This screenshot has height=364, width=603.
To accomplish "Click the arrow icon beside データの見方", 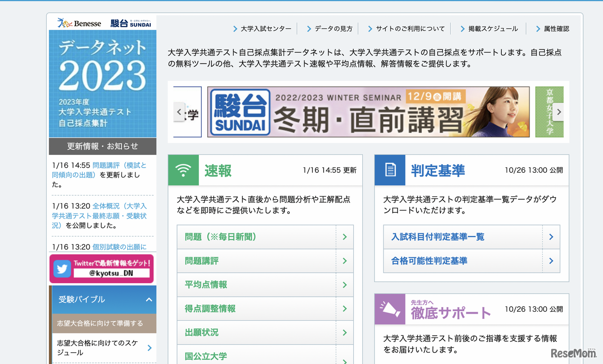I will [x=309, y=29].
